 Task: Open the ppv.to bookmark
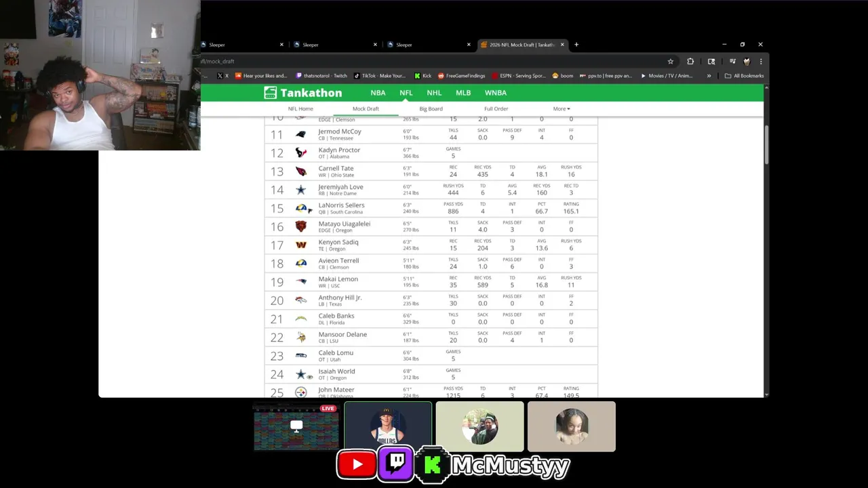pos(606,76)
